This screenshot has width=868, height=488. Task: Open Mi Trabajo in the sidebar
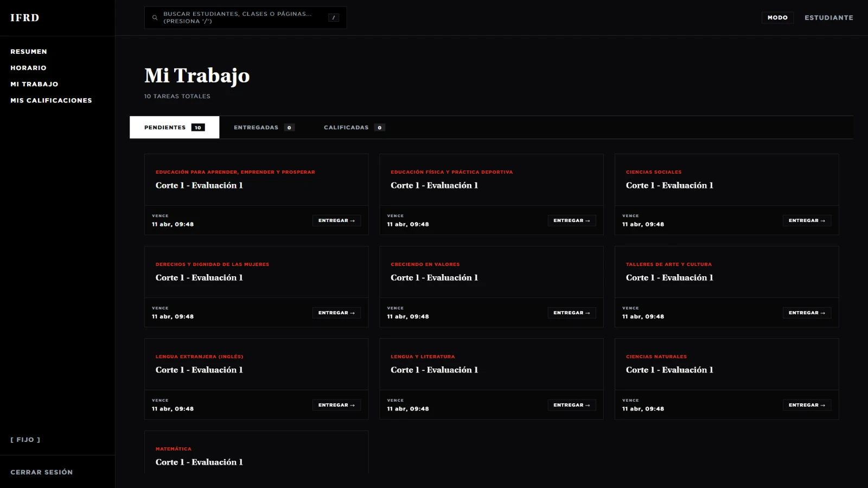tap(34, 84)
